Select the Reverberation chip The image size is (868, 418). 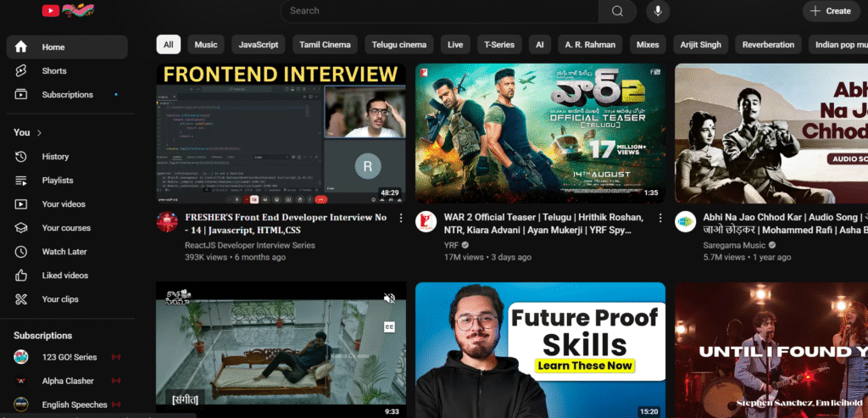[768, 45]
